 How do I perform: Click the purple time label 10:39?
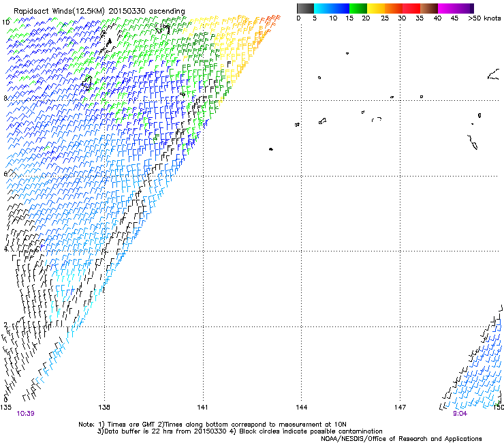click(25, 414)
